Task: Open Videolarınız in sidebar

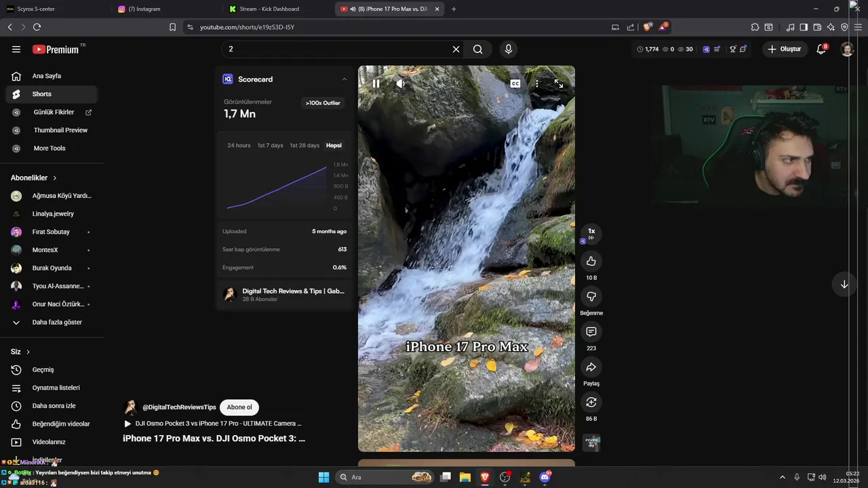Action: click(x=52, y=442)
